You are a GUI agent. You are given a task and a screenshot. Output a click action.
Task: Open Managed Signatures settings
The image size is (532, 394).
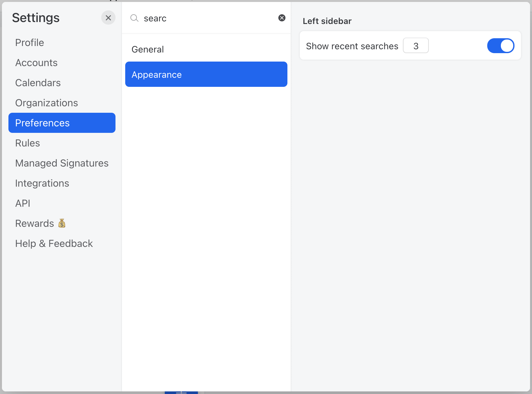pos(62,163)
